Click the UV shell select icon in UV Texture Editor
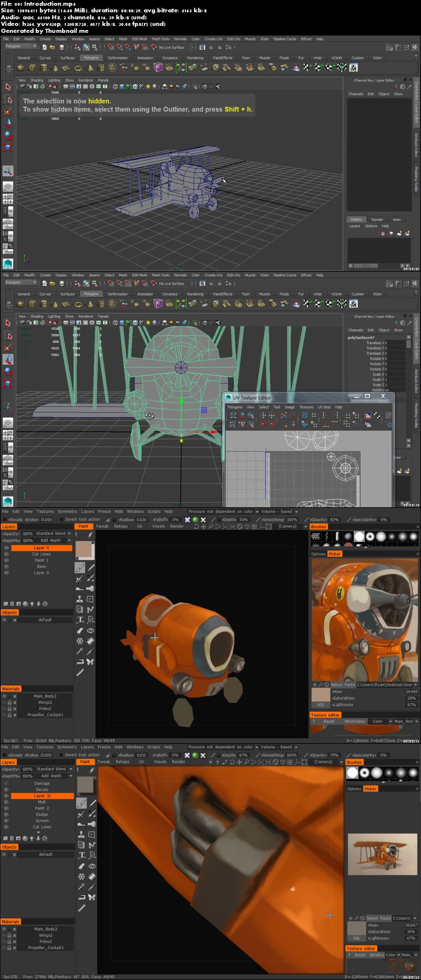The width and height of the screenshot is (421, 980). click(250, 416)
